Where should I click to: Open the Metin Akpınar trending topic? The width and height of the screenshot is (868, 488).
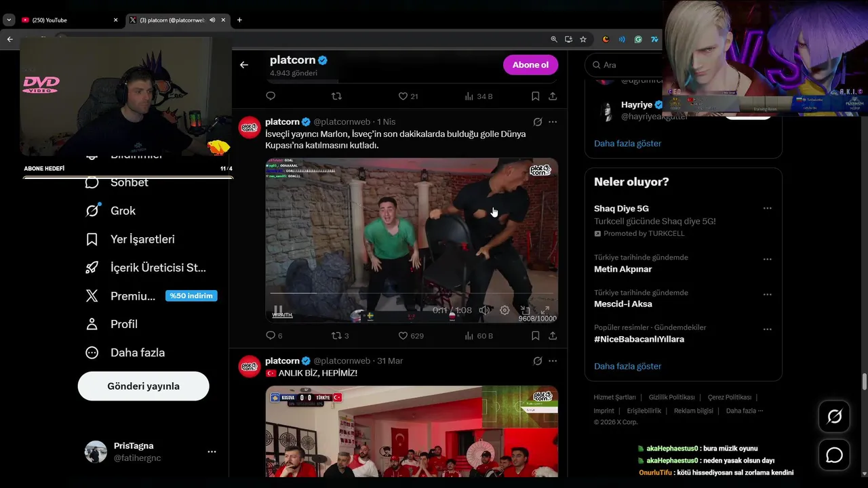pyautogui.click(x=623, y=269)
